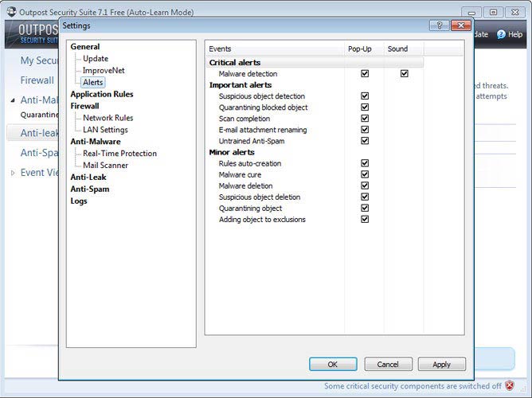
Task: Click the Settings dialog help button
Action: (x=440, y=25)
